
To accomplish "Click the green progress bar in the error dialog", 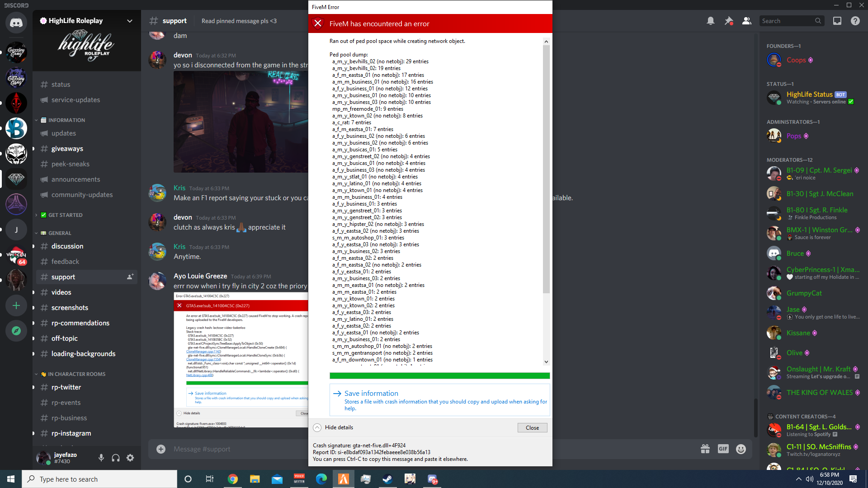I will (x=439, y=375).
